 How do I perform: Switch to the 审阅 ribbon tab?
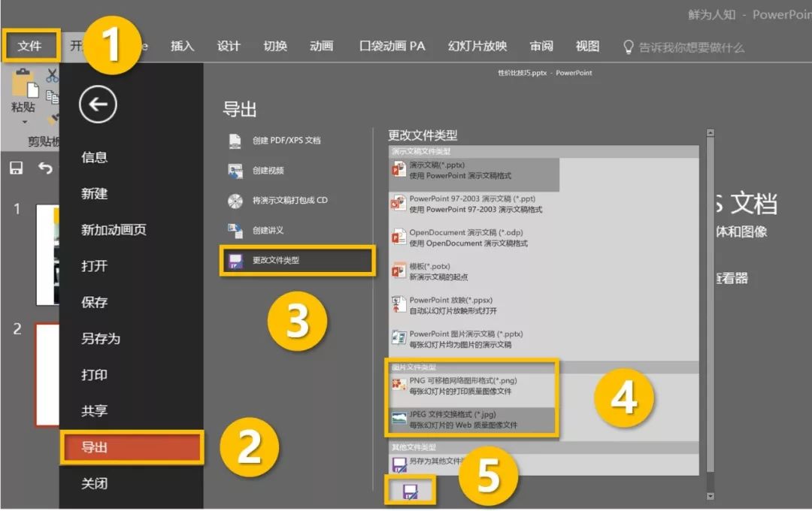[541, 47]
